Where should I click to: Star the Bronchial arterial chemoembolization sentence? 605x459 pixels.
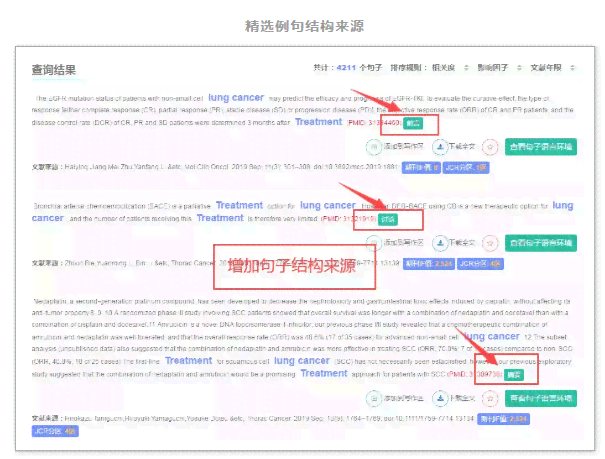(x=490, y=243)
